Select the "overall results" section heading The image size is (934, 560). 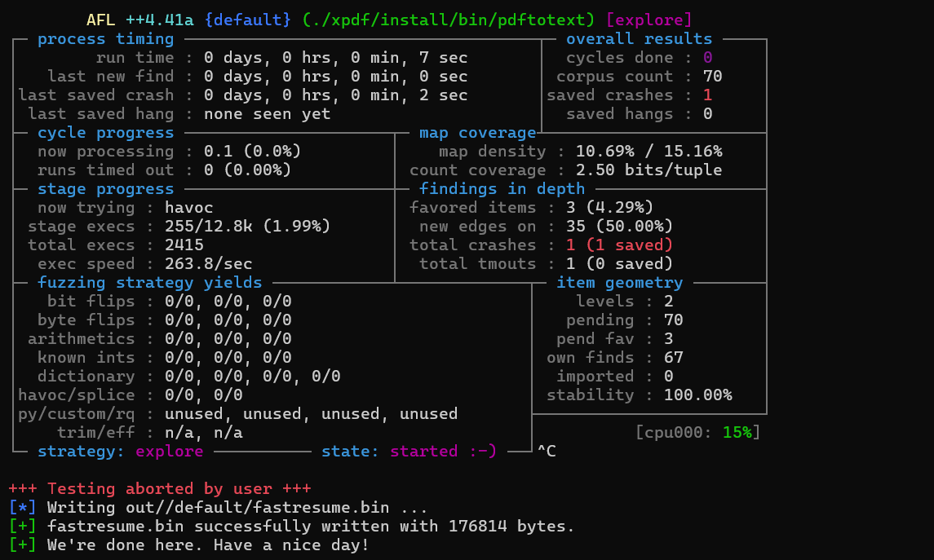[x=638, y=38]
